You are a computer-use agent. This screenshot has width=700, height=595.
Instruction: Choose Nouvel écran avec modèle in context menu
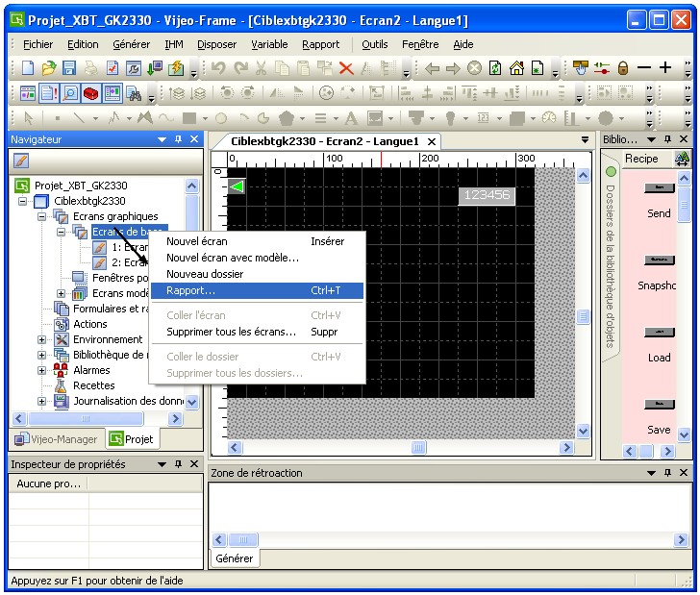click(x=257, y=258)
